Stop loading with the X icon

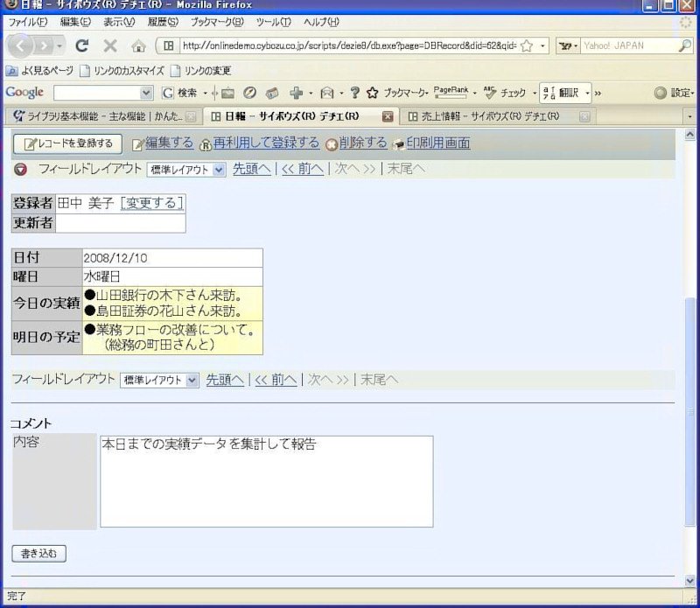click(x=110, y=45)
